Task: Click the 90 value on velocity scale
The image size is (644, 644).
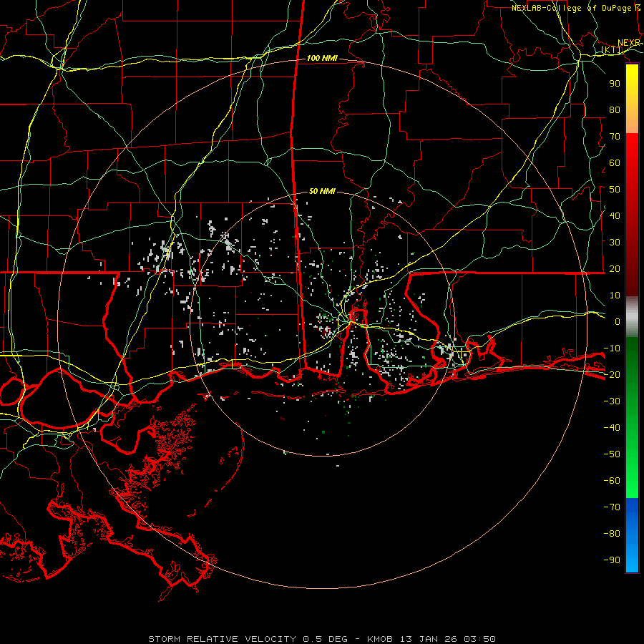Action: click(615, 84)
